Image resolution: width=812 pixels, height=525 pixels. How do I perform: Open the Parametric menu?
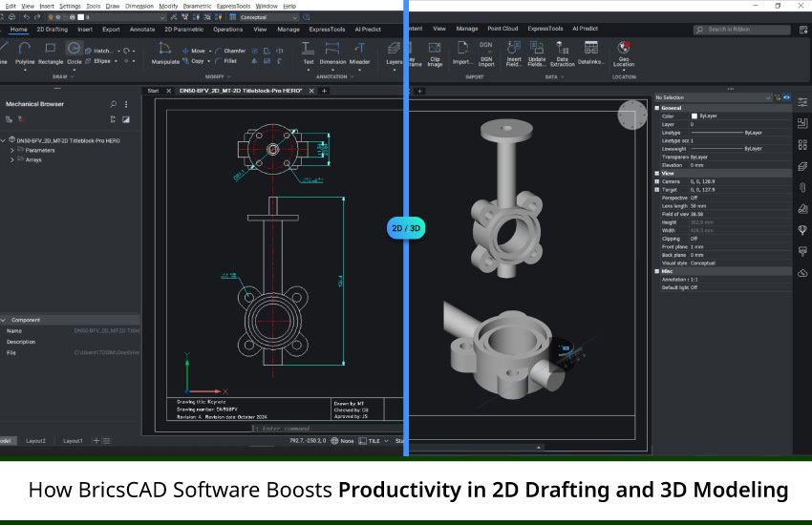[x=197, y=7]
